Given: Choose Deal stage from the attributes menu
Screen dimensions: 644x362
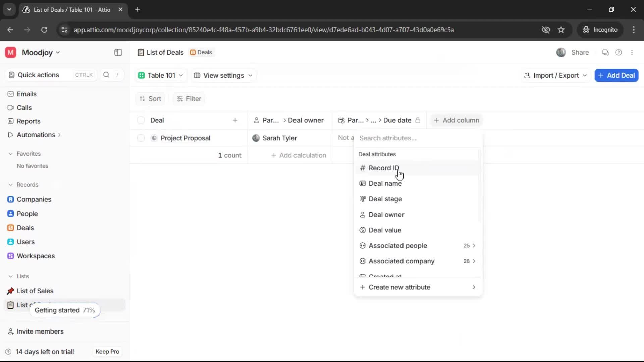Looking at the screenshot, I should (x=385, y=199).
